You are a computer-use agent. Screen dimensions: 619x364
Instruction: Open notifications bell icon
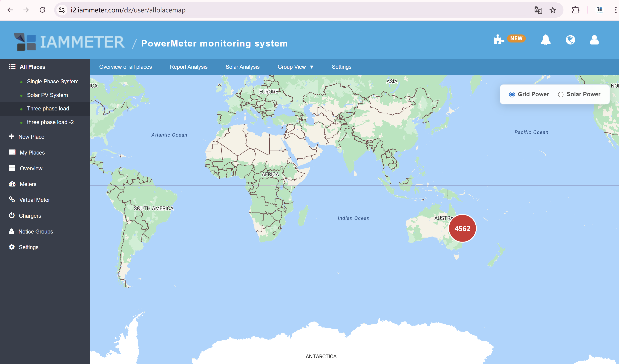tap(546, 39)
